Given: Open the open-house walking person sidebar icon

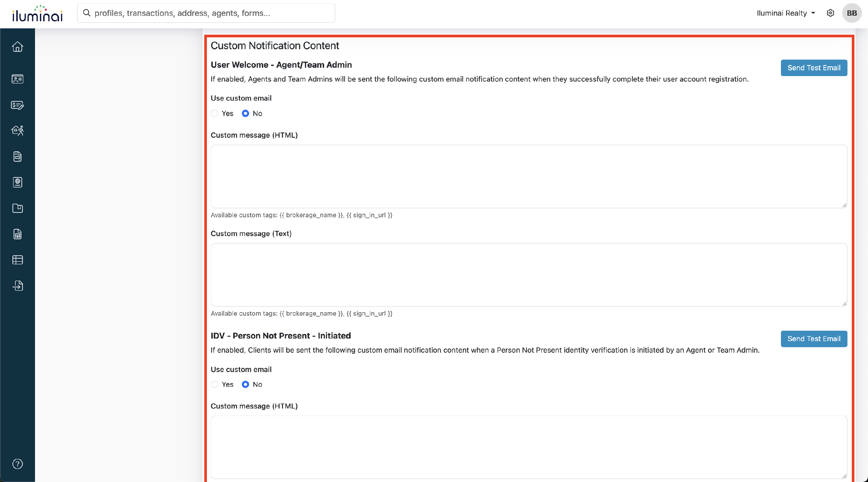Looking at the screenshot, I should coord(18,130).
